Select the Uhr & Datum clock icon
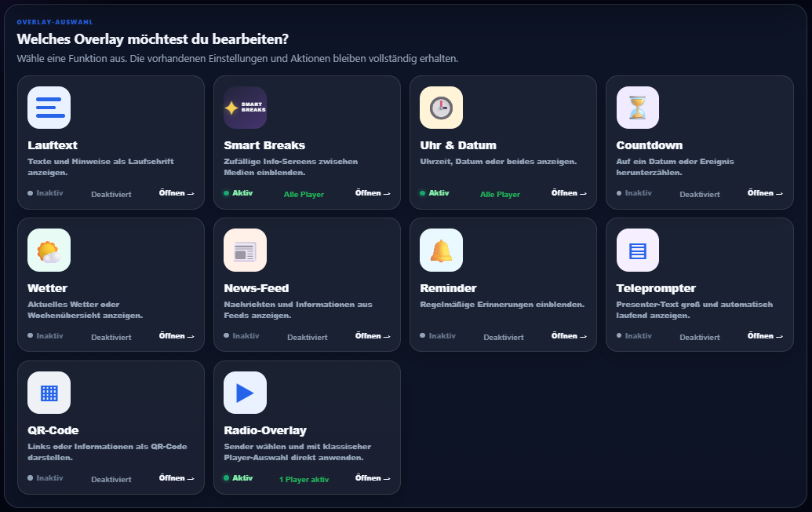 [441, 108]
